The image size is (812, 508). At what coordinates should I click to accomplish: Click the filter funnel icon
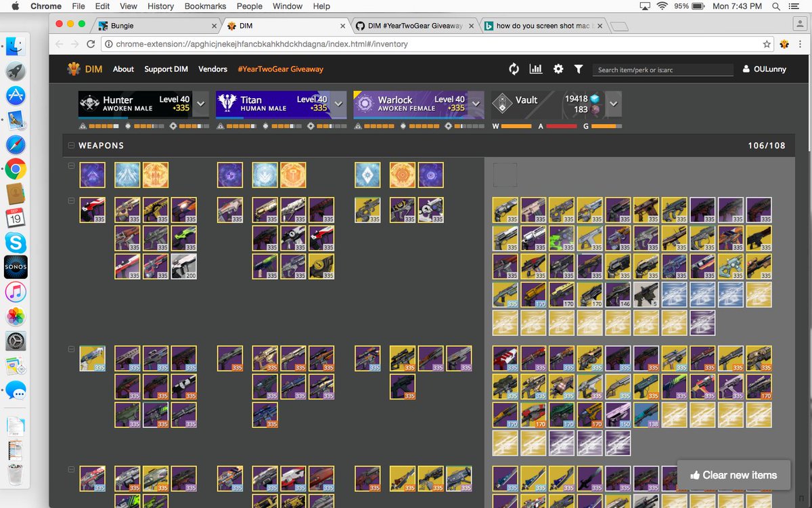[x=579, y=68]
